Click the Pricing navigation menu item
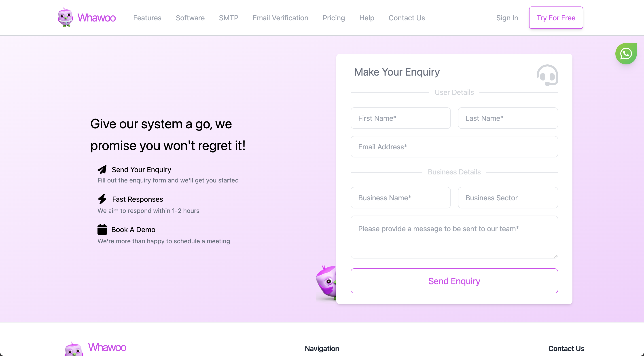This screenshot has height=356, width=644. tap(334, 18)
